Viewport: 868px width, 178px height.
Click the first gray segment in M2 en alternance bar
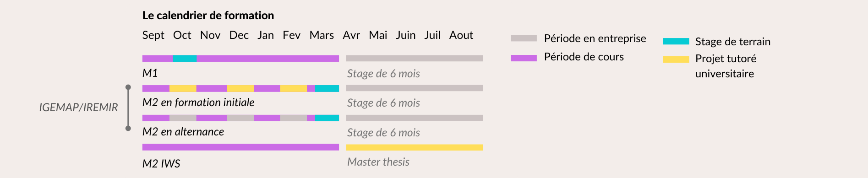[183, 118]
